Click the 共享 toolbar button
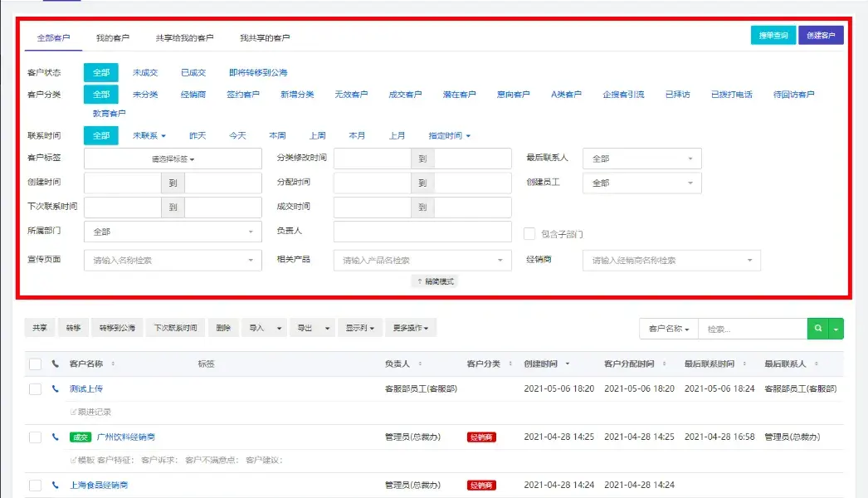Screen dimensions: 868x498 pyautogui.click(x=39, y=328)
